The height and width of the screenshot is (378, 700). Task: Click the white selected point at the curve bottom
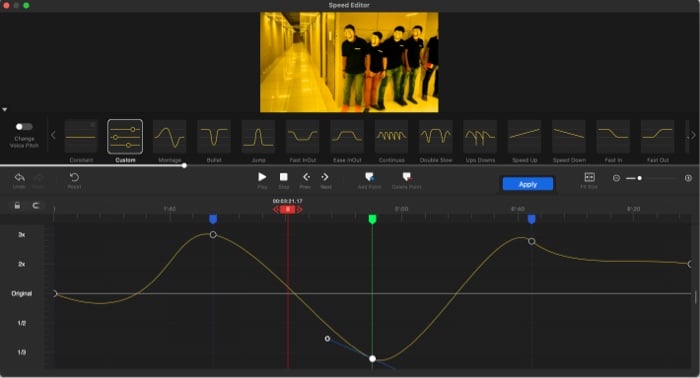point(372,358)
